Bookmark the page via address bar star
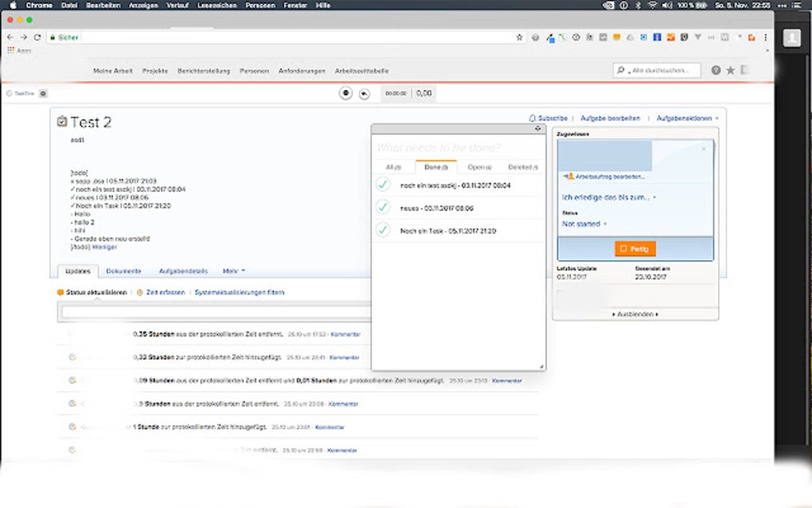The image size is (812, 508). pyautogui.click(x=520, y=37)
